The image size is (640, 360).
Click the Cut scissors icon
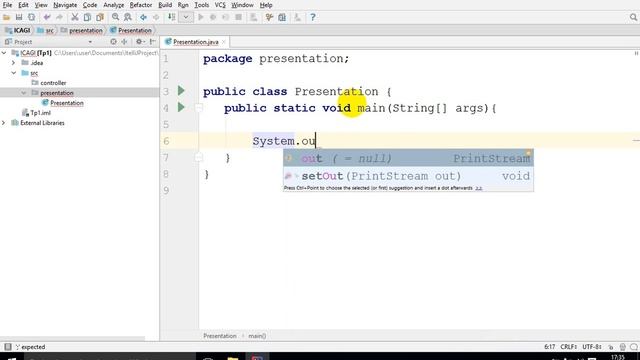(75, 17)
